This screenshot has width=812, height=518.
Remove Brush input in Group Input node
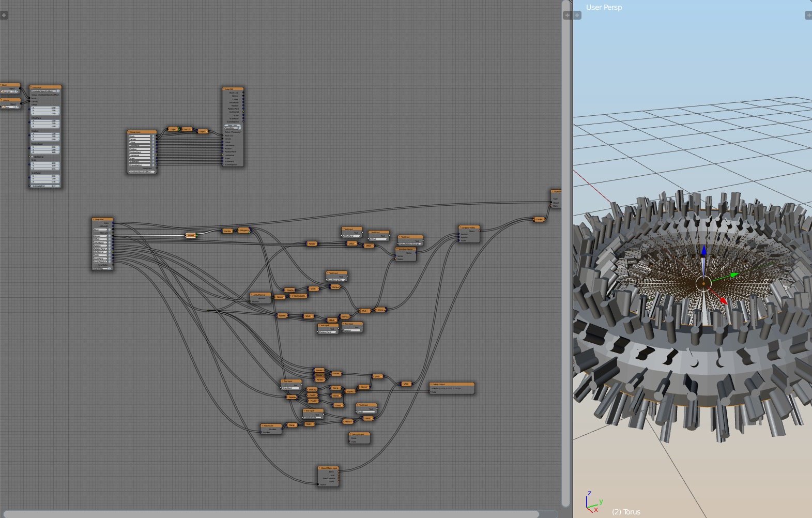coord(153,136)
